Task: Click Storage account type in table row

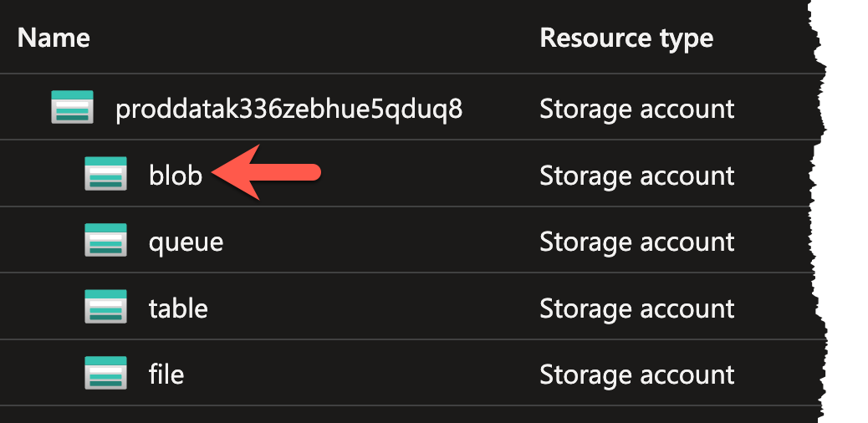Action: (x=636, y=308)
